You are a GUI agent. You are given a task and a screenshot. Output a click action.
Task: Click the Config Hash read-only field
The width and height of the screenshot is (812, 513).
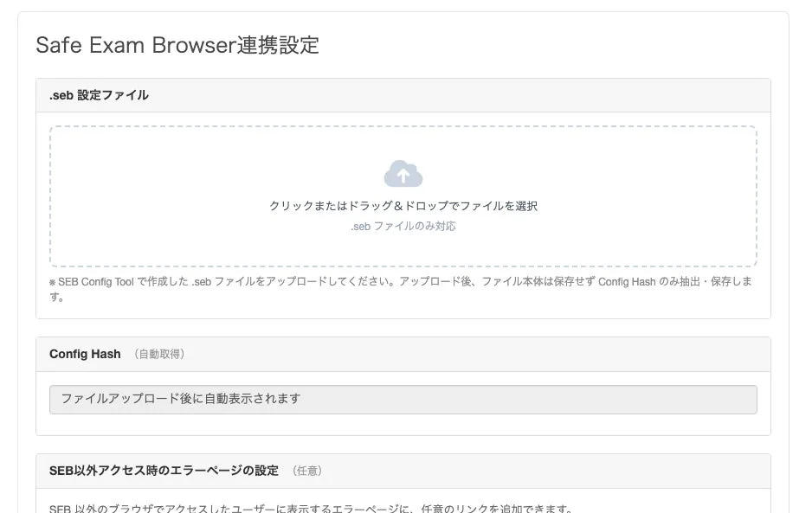pos(403,399)
